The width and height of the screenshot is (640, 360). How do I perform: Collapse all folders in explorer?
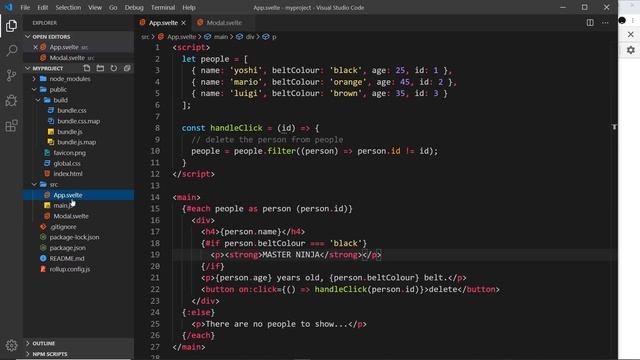coord(127,68)
